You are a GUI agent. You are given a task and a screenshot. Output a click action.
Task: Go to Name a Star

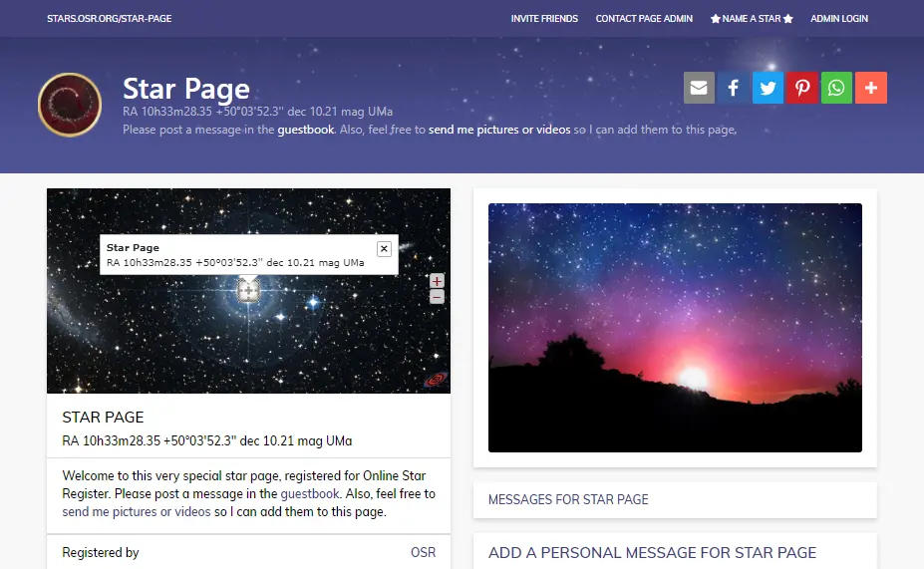pos(752,19)
